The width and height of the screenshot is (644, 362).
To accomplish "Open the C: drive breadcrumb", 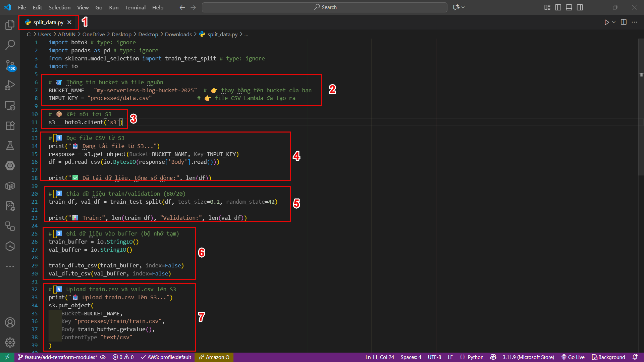I will click(29, 35).
